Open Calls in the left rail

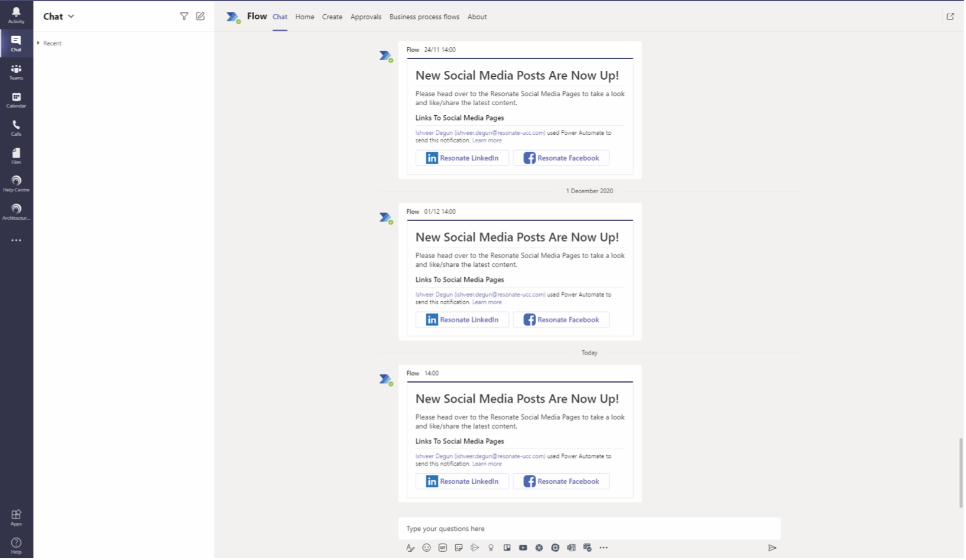16,128
